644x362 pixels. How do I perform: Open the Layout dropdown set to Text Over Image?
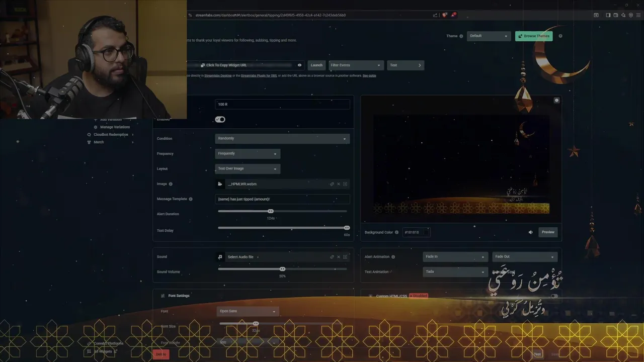coord(248,169)
